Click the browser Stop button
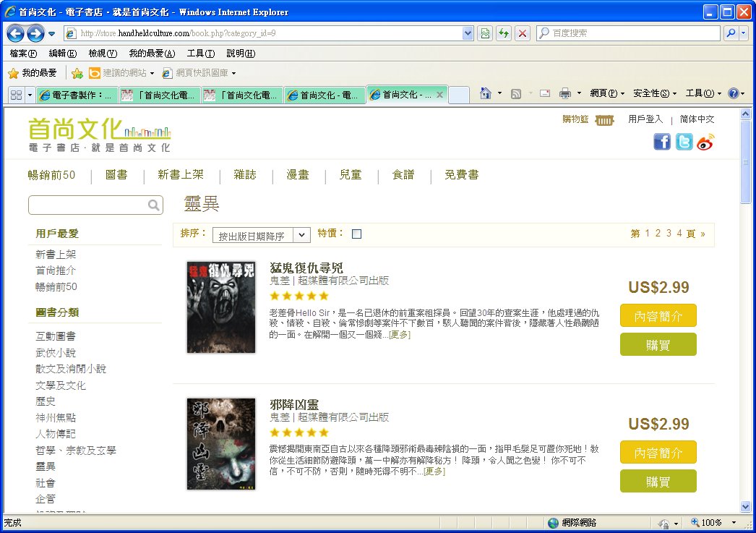The width and height of the screenshot is (756, 533). pos(522,33)
